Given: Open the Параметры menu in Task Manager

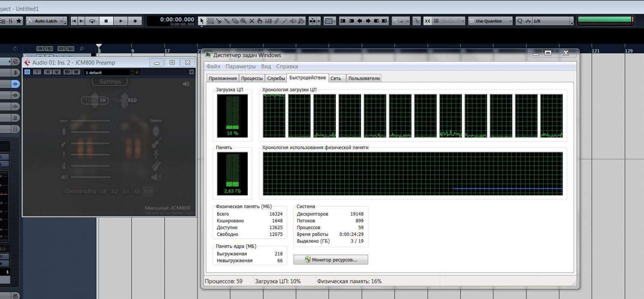Looking at the screenshot, I should coord(240,66).
